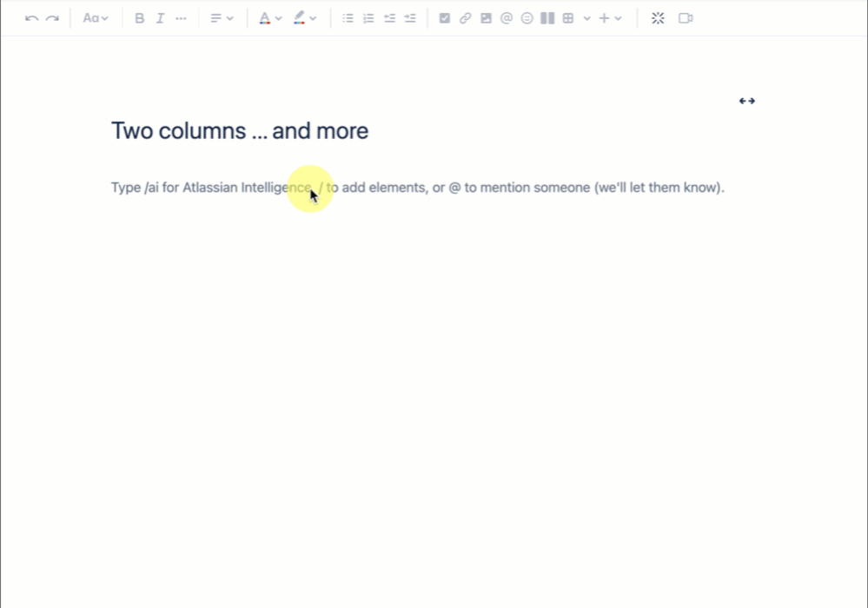Toggle bold formatting
The width and height of the screenshot is (868, 608).
[x=139, y=17]
